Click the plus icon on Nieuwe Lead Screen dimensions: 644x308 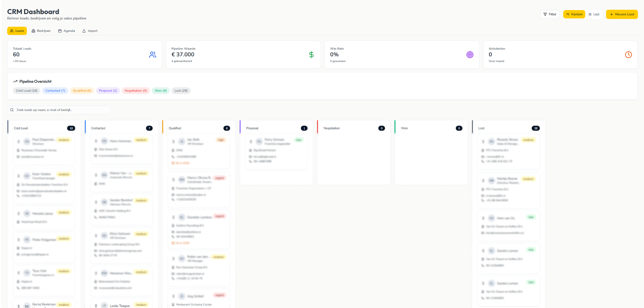[x=611, y=14]
